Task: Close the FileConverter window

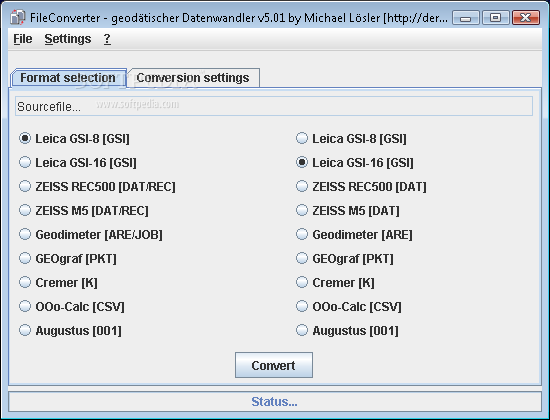Action: pyautogui.click(x=525, y=18)
